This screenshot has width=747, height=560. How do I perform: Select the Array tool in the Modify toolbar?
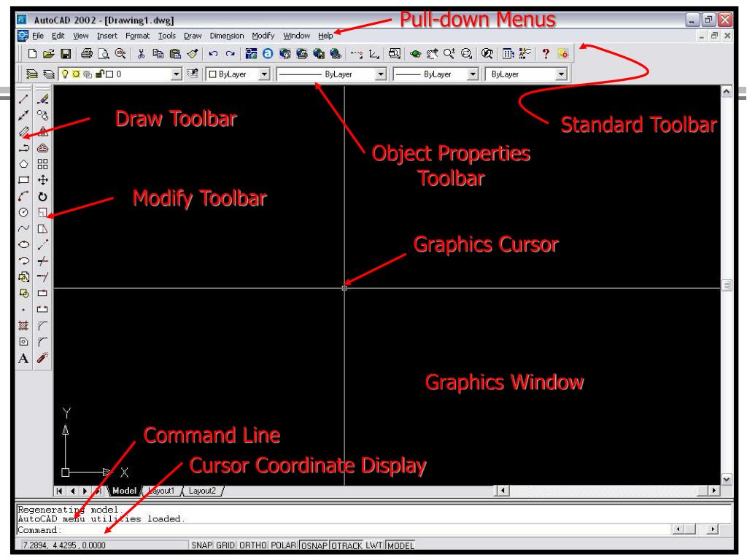click(43, 164)
